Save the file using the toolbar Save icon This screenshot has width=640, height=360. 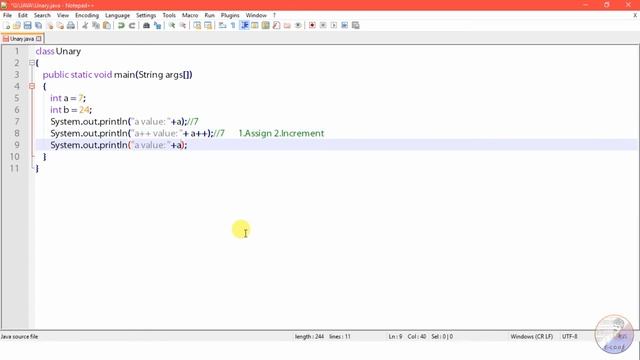(x=27, y=25)
